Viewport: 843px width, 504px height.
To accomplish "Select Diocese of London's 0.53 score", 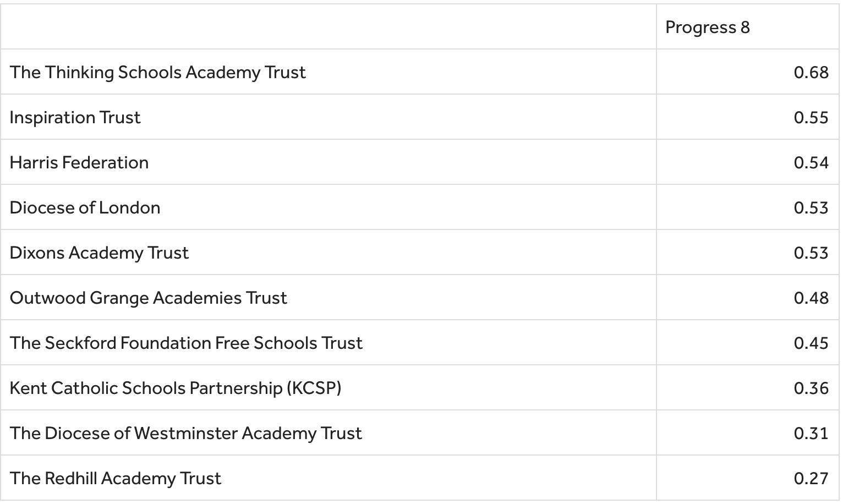I will 811,208.
